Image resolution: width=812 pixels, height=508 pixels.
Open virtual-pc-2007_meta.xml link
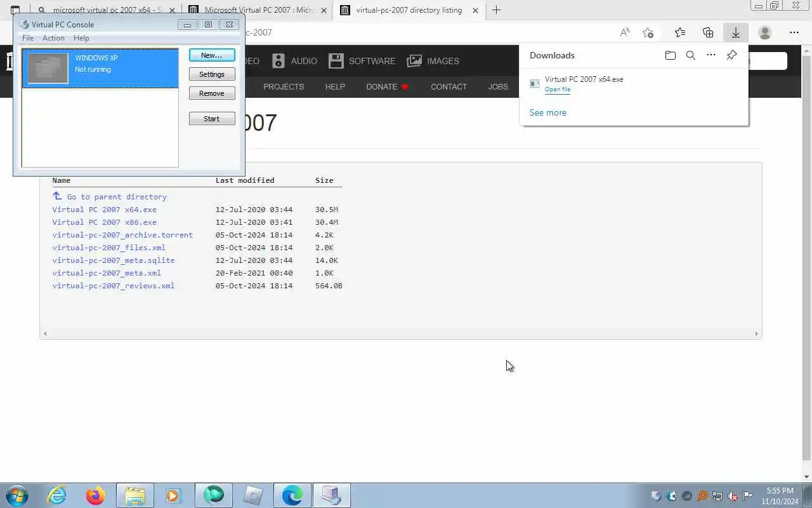tap(107, 273)
